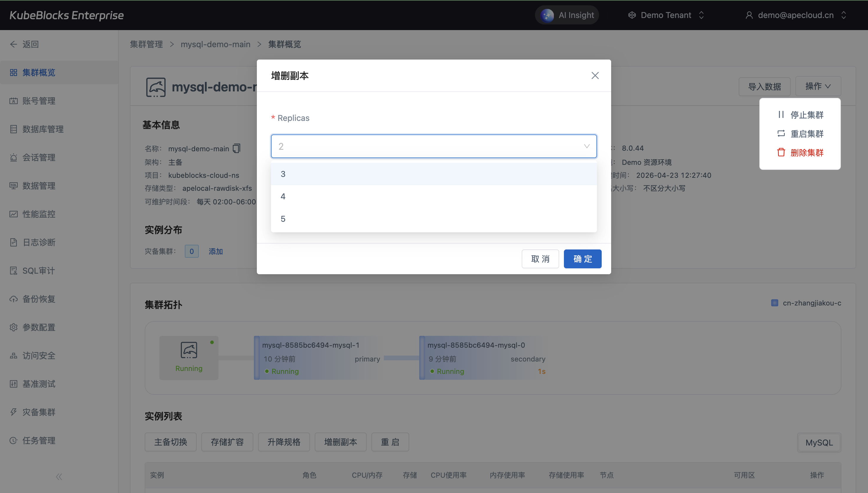
Task: Click the MySQL dolphin icon in cluster topology
Action: (x=189, y=350)
